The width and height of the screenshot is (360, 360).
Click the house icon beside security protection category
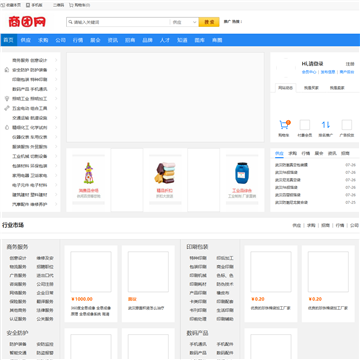click(x=6, y=70)
